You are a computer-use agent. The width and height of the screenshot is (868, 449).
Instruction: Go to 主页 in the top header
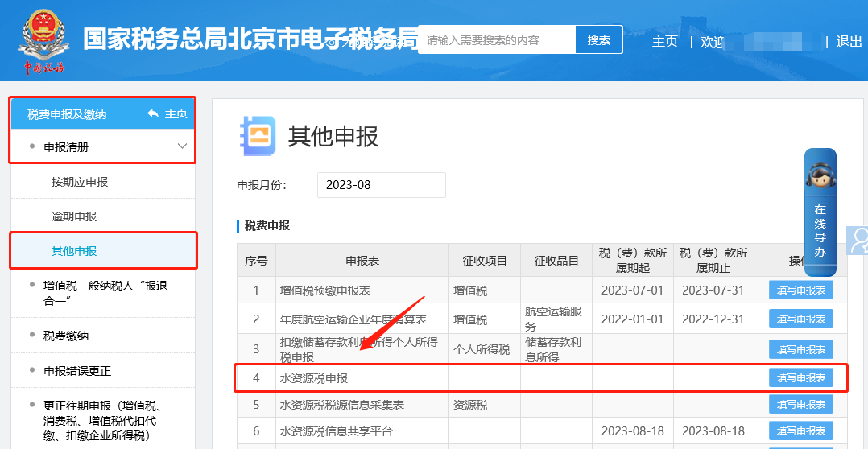pos(665,42)
